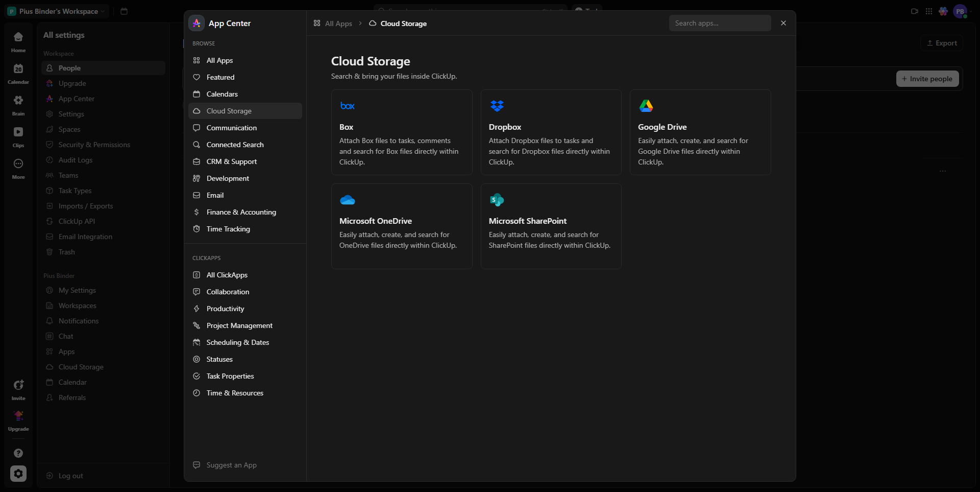
Task: Click the Featured heart icon
Action: pos(197,77)
